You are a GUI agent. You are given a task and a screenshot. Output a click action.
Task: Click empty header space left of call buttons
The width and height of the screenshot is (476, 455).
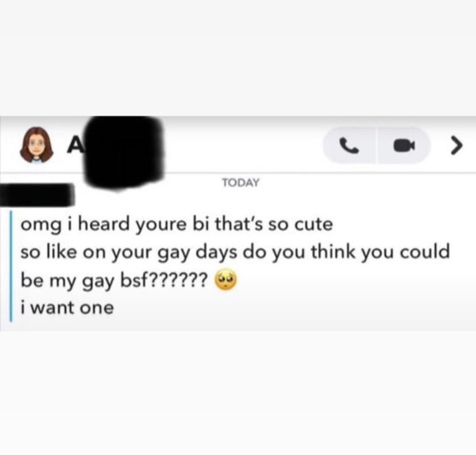coord(243,145)
